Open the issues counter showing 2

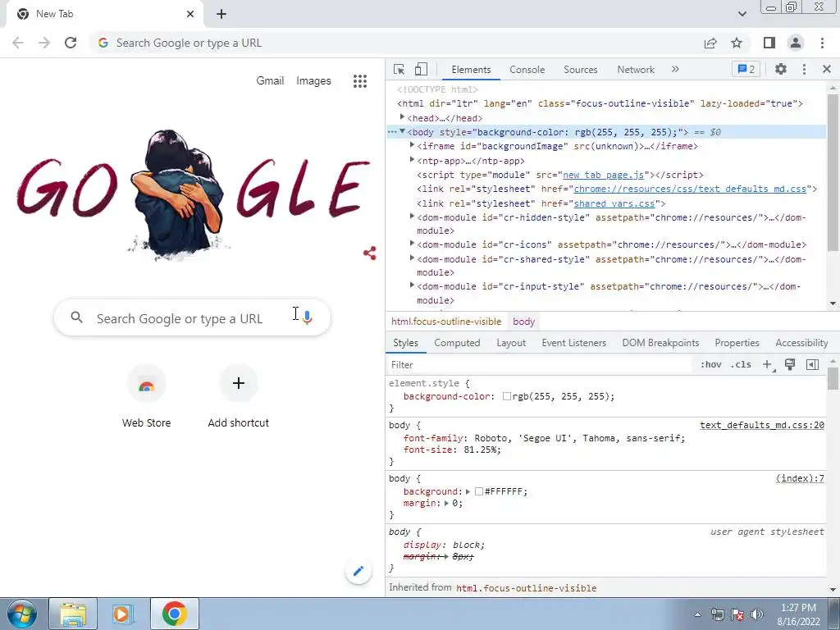[746, 69]
